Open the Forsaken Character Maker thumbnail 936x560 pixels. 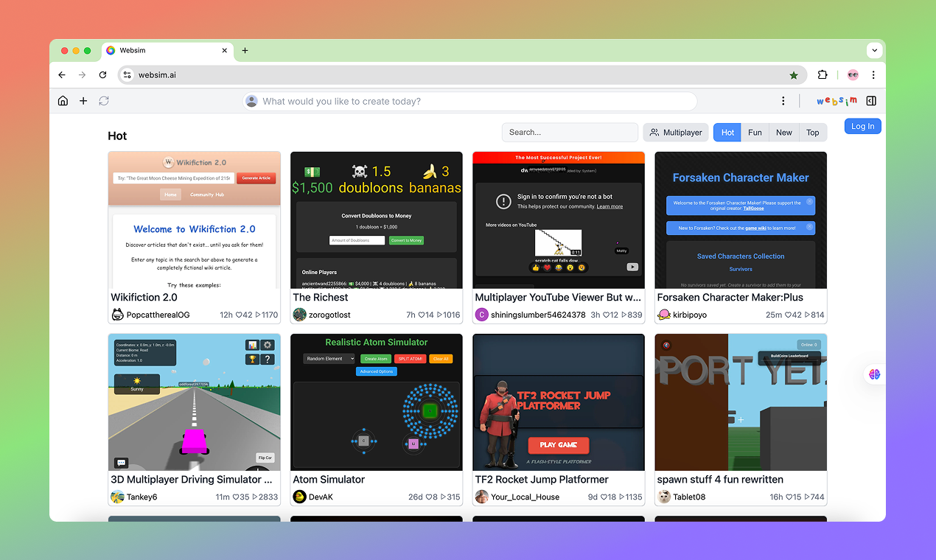[x=740, y=220]
